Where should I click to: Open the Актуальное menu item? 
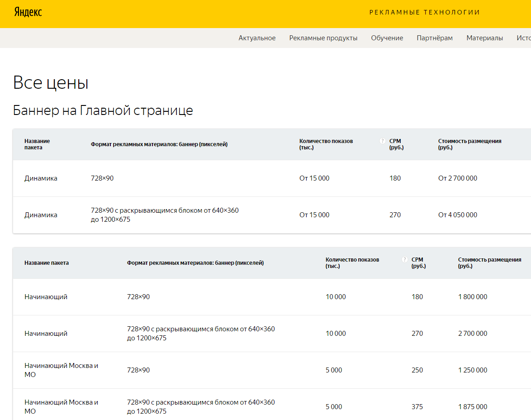click(257, 38)
